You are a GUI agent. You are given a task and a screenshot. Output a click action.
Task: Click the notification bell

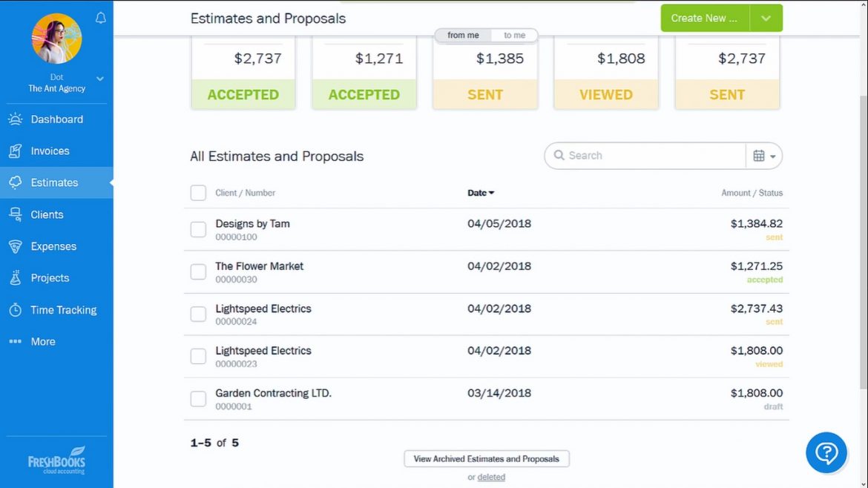point(101,18)
